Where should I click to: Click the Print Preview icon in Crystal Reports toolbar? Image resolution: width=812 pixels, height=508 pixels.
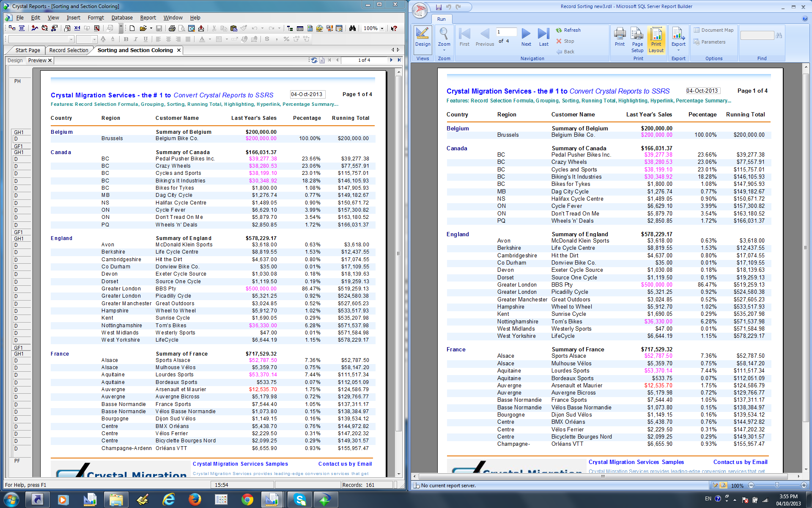[x=181, y=28]
